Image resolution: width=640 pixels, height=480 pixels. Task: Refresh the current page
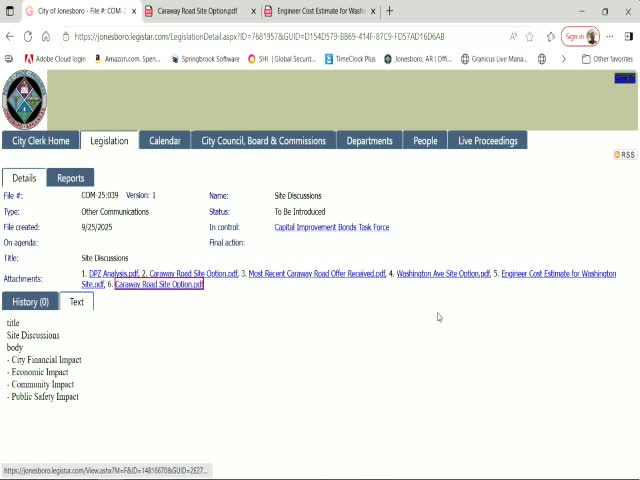pyautogui.click(x=28, y=37)
